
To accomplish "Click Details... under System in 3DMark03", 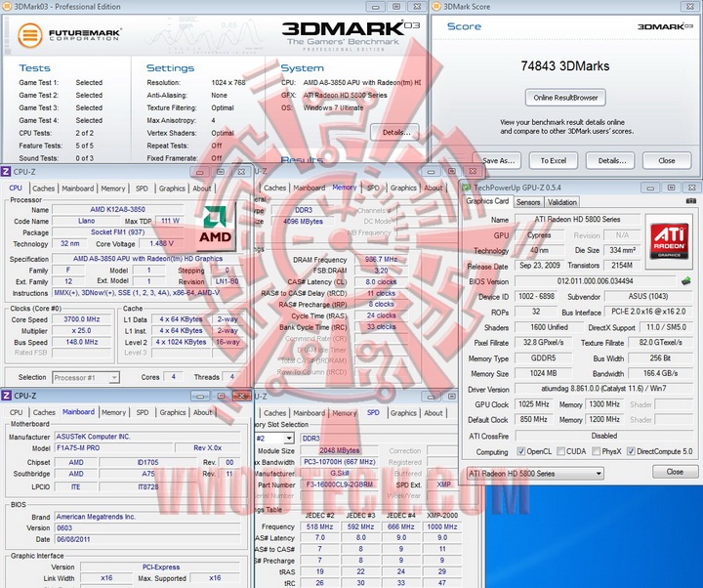I will point(395,132).
